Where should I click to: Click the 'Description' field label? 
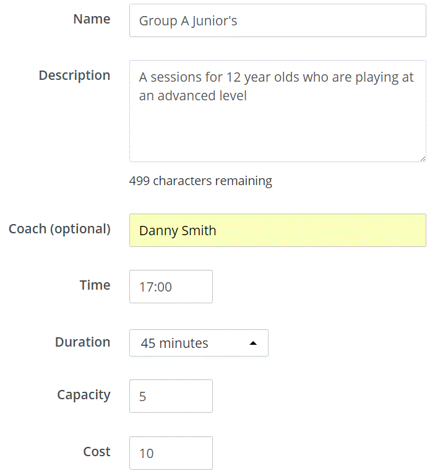click(x=74, y=76)
